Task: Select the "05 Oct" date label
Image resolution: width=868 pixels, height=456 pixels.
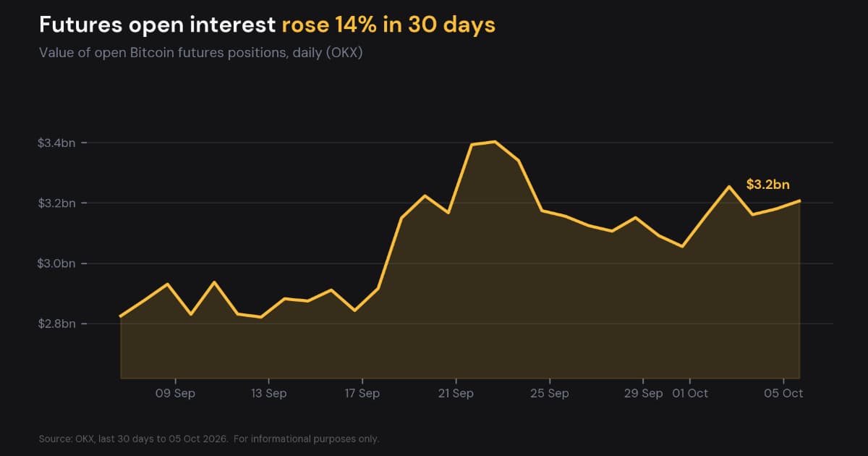Action: [784, 394]
